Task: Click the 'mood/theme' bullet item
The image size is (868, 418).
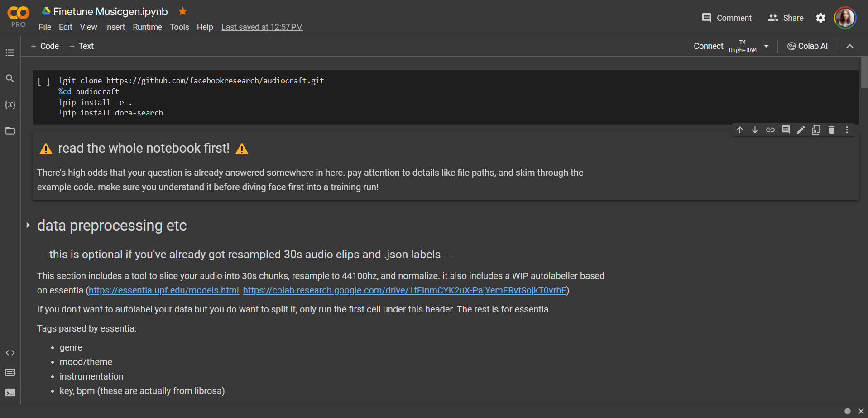Action: [x=86, y=362]
